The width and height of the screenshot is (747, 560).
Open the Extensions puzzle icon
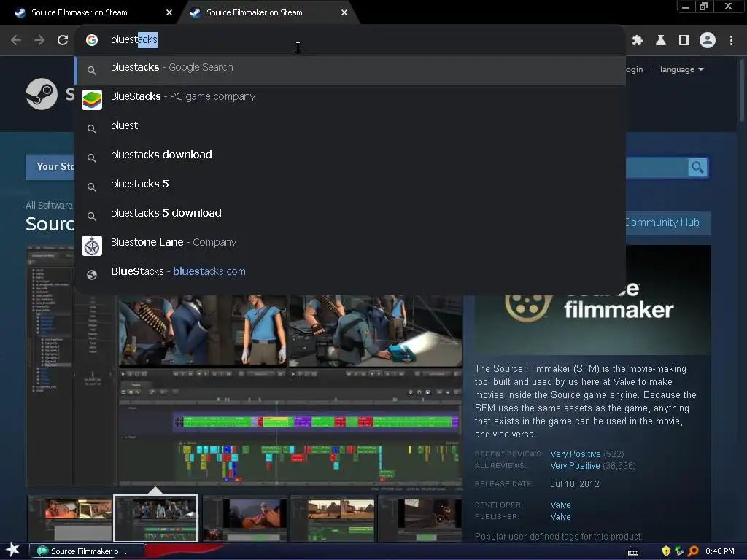638,40
